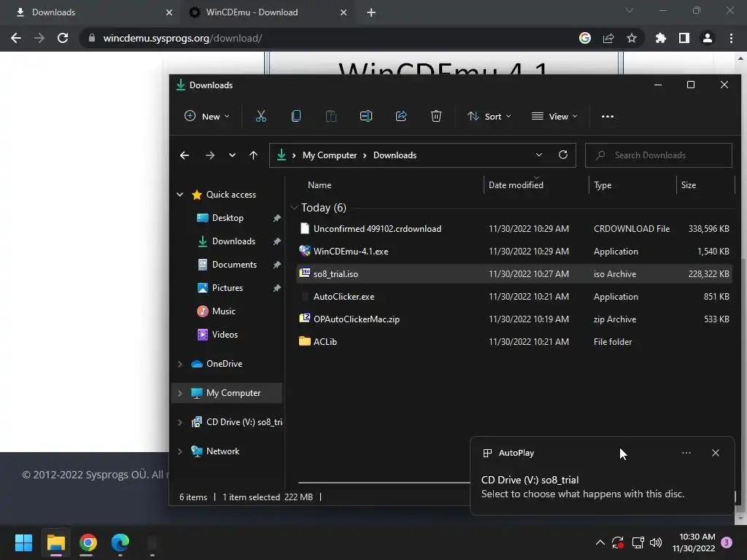Viewport: 747px width, 560px height.
Task: Select Documents in the navigation pane
Action: coord(234,264)
